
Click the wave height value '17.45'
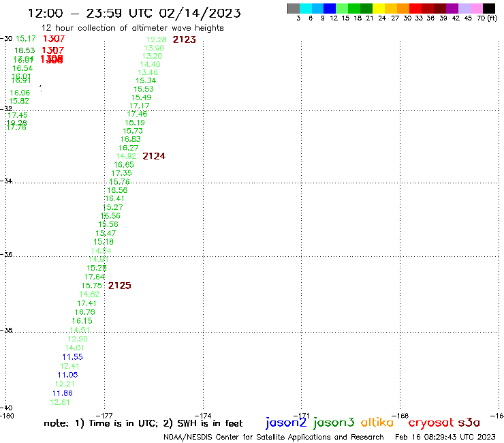coord(18,115)
